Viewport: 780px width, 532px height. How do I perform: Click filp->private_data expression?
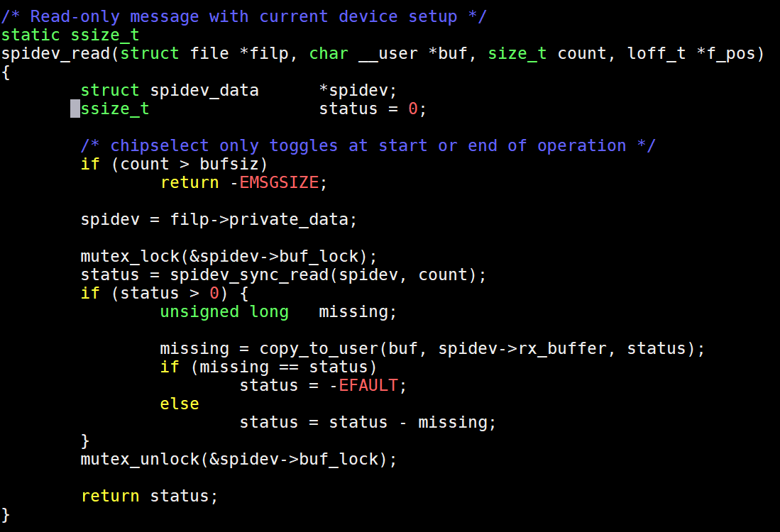(x=259, y=219)
